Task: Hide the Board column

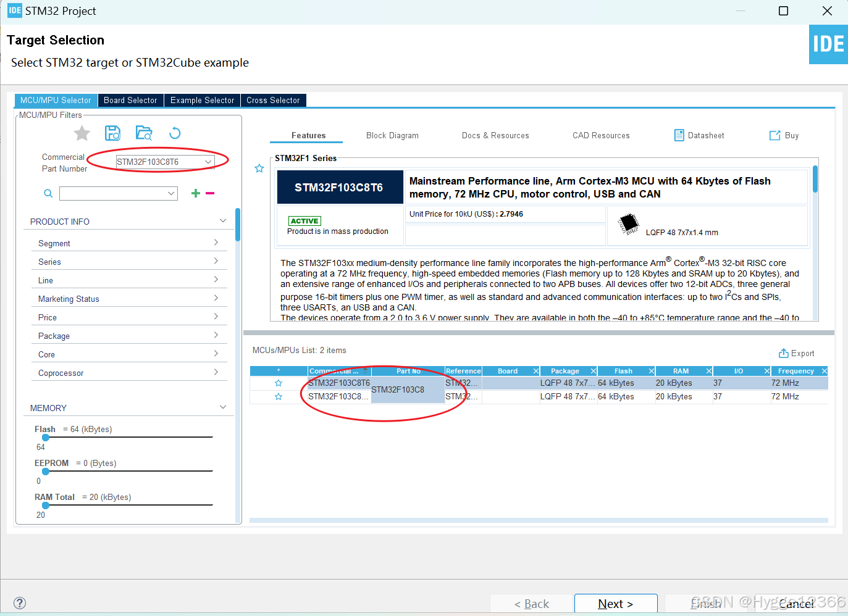Action: pyautogui.click(x=536, y=371)
